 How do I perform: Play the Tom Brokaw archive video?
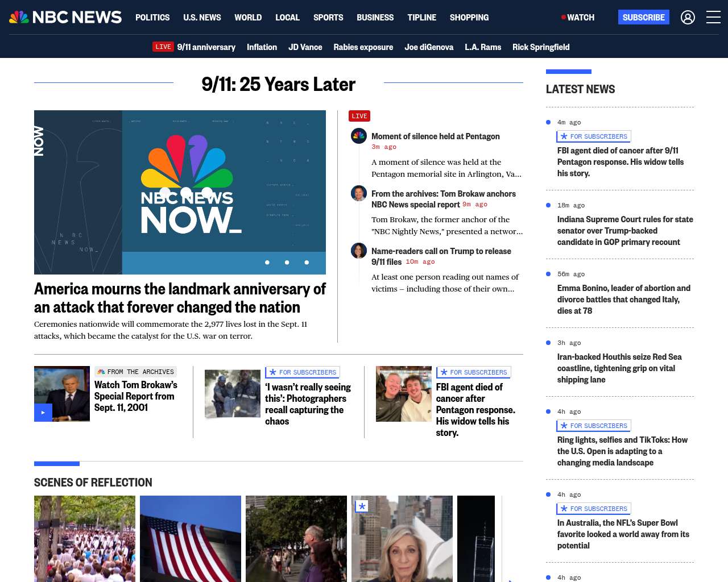point(43,412)
